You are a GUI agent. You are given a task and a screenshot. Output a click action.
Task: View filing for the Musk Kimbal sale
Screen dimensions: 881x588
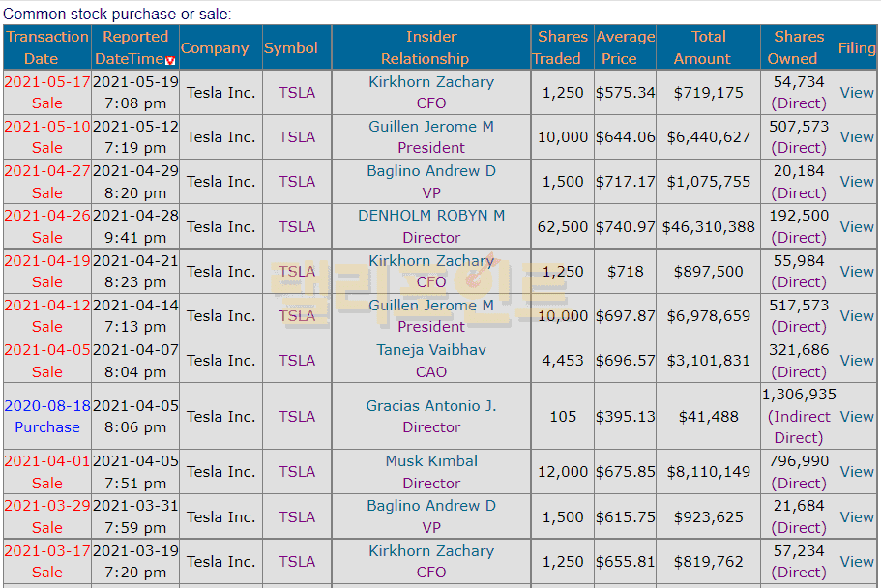tap(857, 472)
